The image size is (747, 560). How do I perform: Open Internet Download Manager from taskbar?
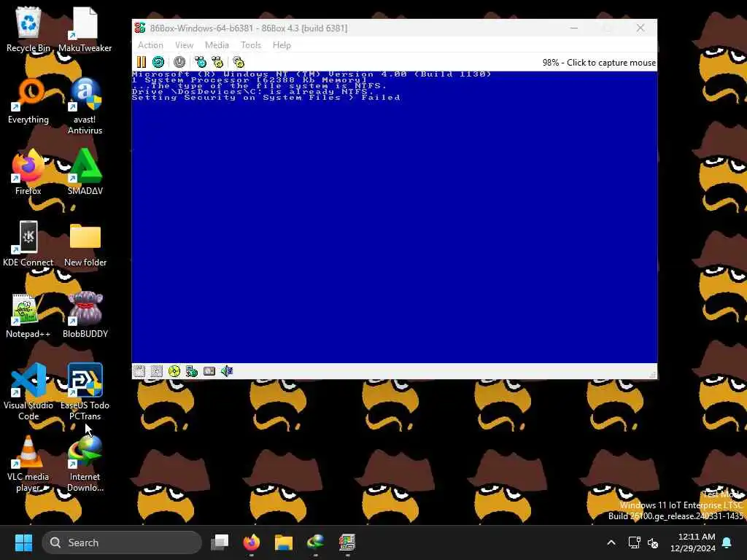tap(315, 542)
